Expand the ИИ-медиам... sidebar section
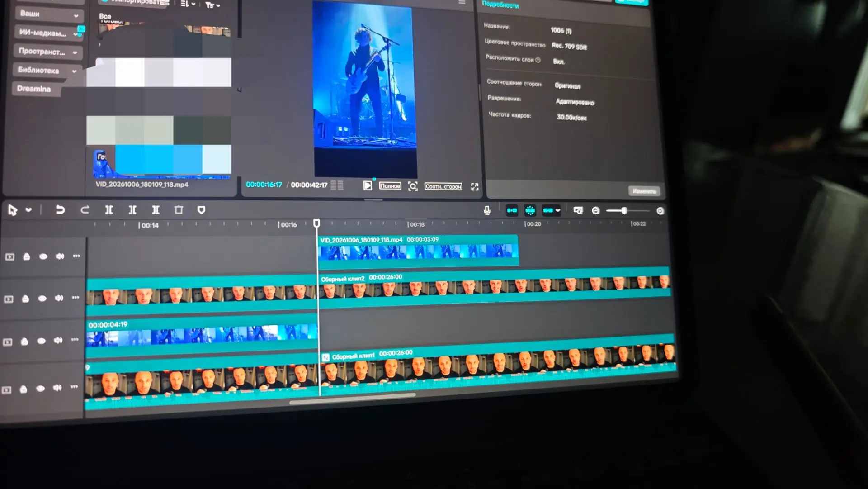 pos(48,33)
